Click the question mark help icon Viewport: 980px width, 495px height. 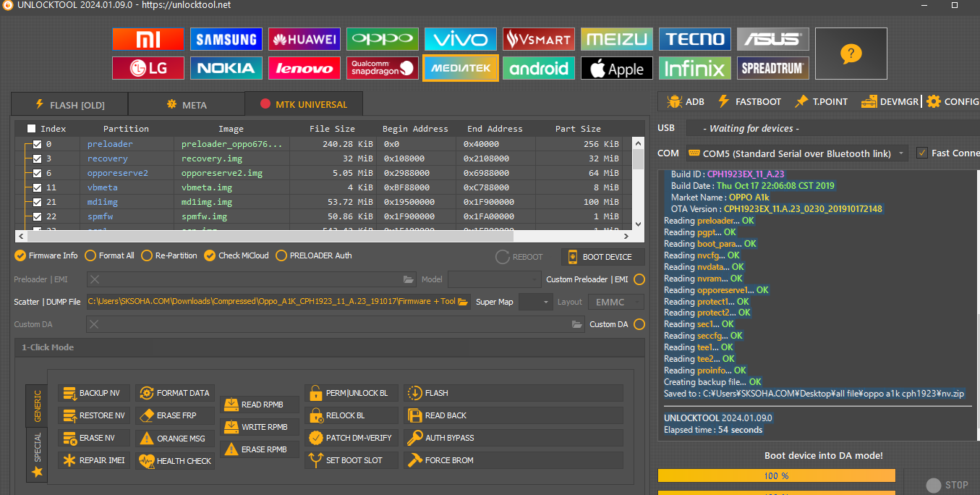pos(851,54)
